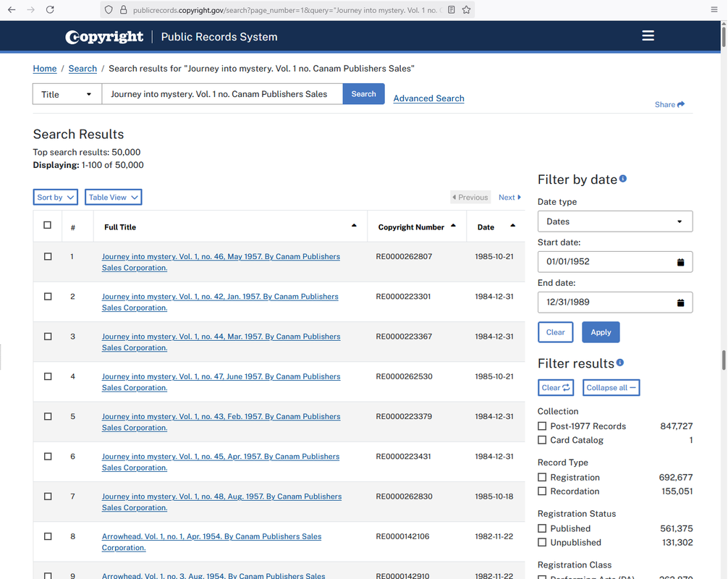The image size is (728, 579).
Task: Toggle reader view icon in address bar
Action: coord(452,9)
